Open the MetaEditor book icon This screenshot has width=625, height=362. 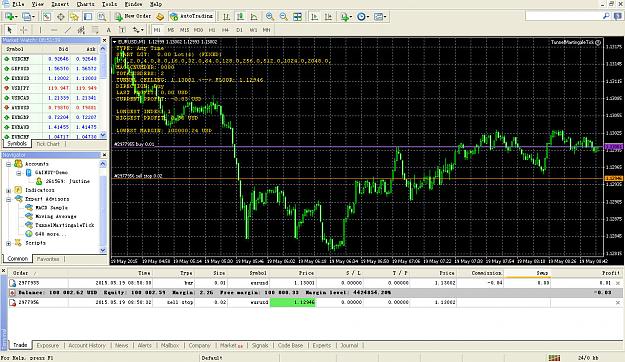[160, 16]
